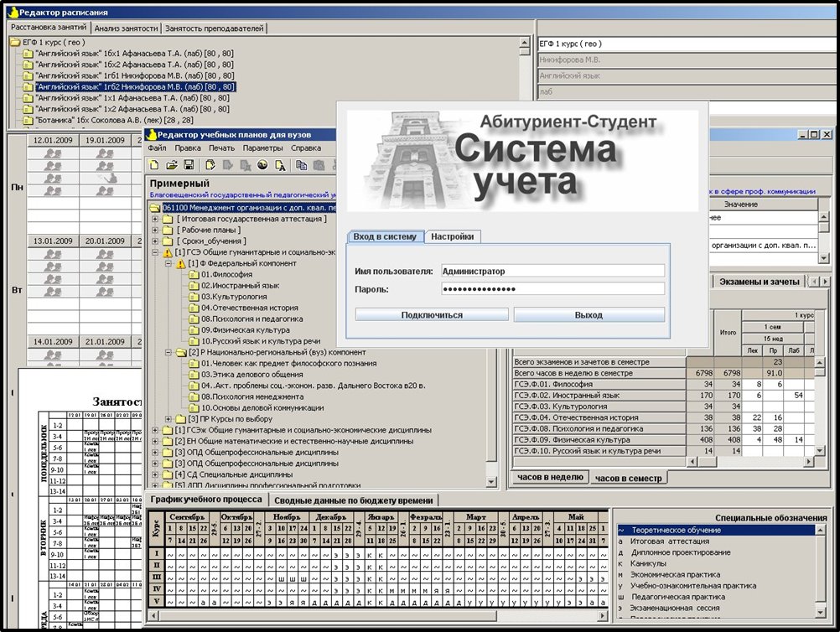
Task: Open the Справка menu
Action: point(306,148)
